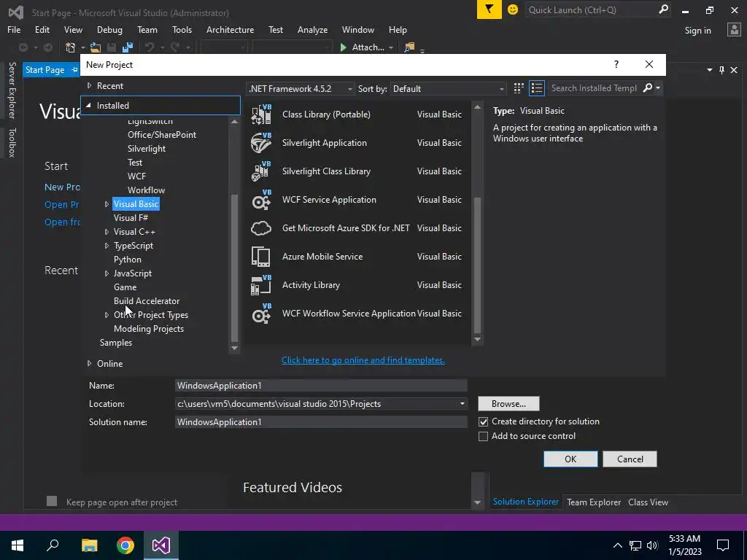Open the .NET Framework 4.5.2 dropdown
The height and width of the screenshot is (560, 747).
point(301,88)
